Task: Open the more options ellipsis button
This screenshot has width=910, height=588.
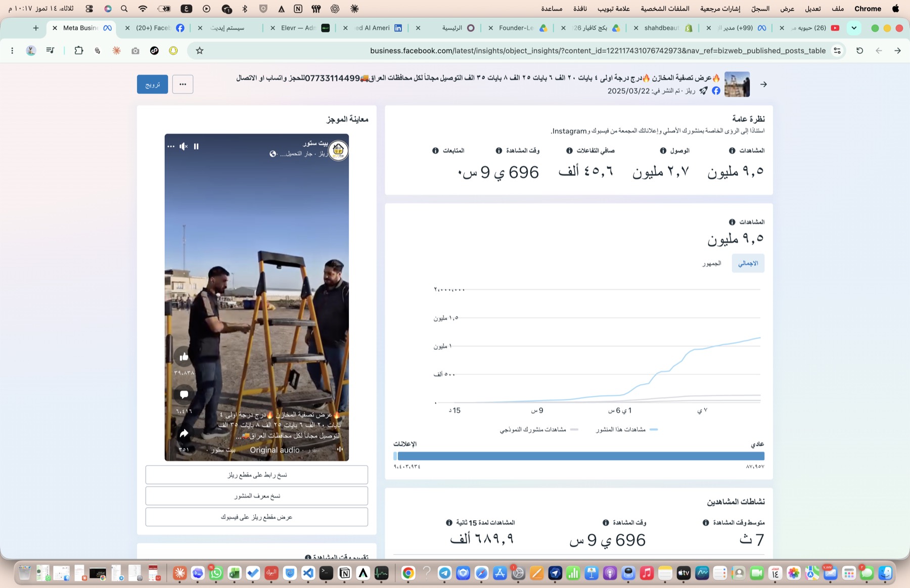Action: [x=183, y=84]
